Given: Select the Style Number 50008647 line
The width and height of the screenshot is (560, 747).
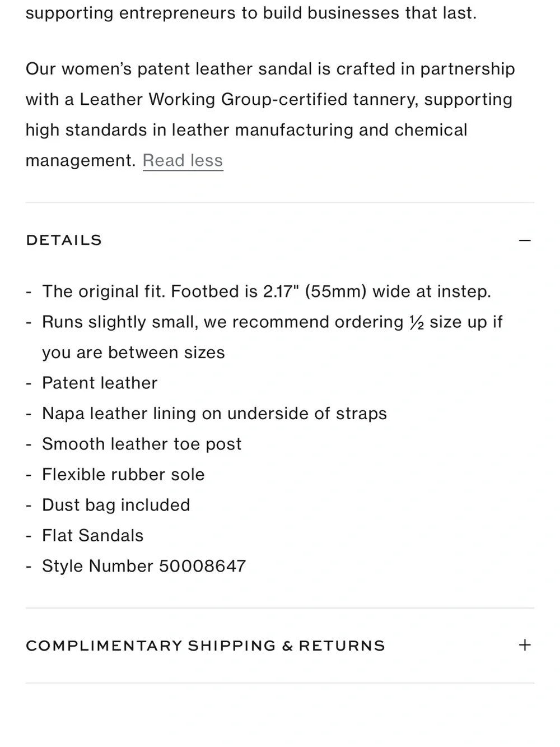Looking at the screenshot, I should (x=144, y=566).
